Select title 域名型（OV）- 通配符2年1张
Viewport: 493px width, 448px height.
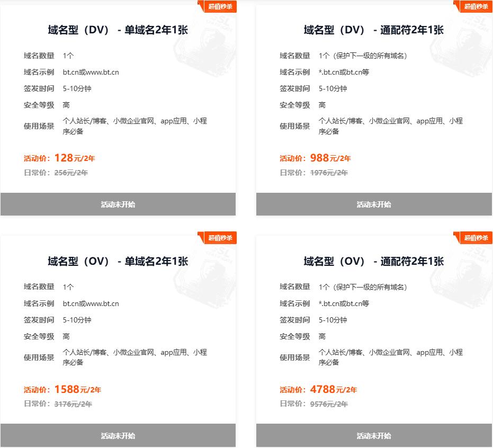(374, 261)
